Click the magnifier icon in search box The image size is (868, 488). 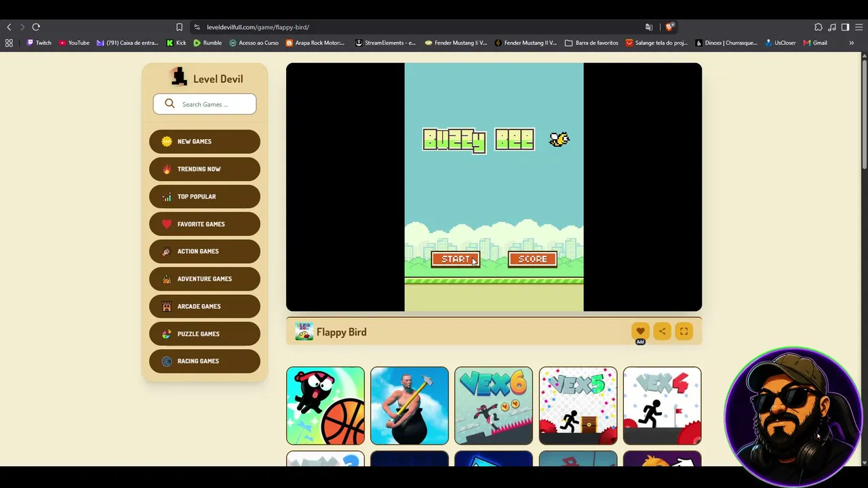(170, 104)
